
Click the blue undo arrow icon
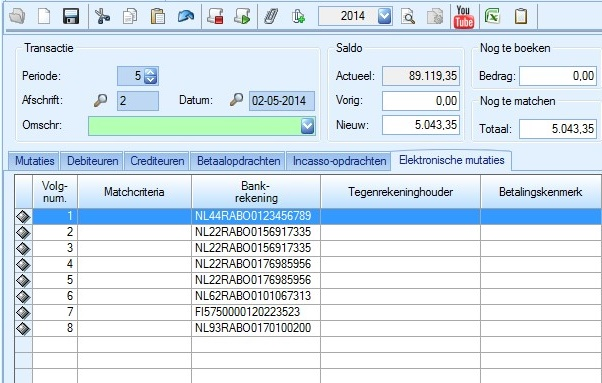(x=186, y=17)
